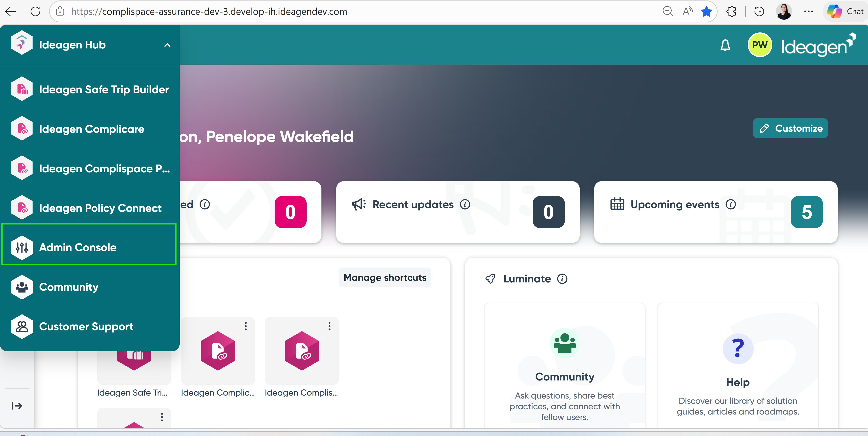The image size is (868, 436).
Task: Open Customer Support menu item
Action: [90, 326]
